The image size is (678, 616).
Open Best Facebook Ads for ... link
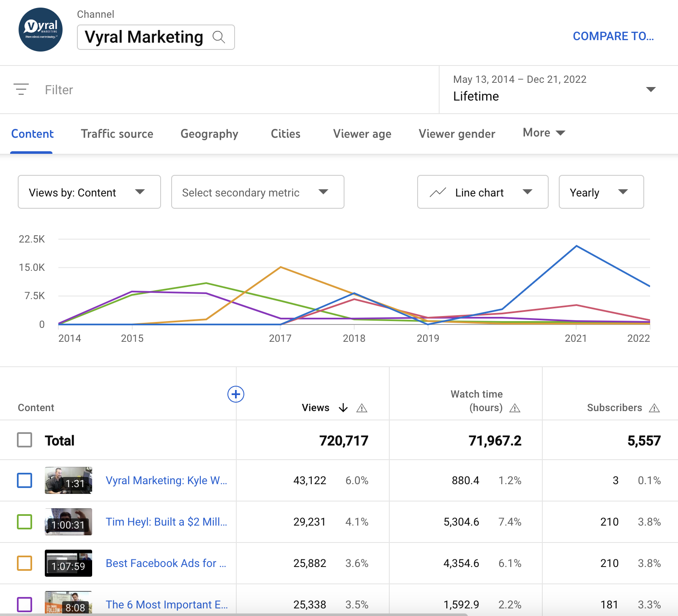point(166,563)
